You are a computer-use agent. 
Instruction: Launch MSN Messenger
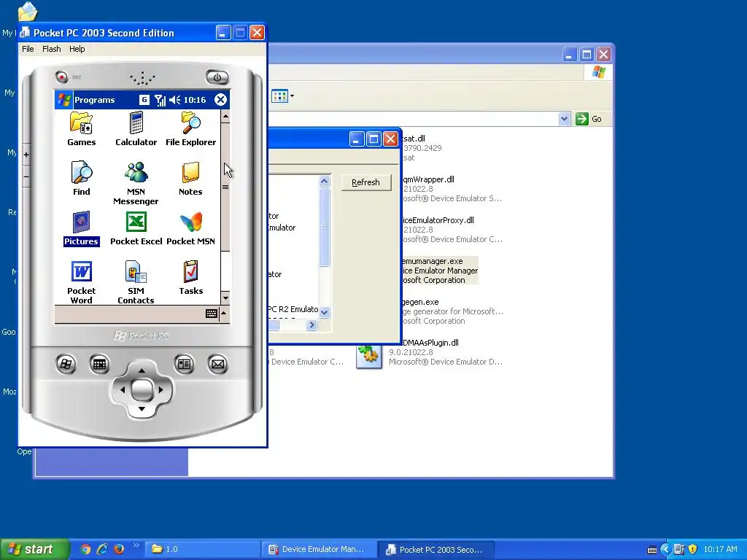pos(136,183)
